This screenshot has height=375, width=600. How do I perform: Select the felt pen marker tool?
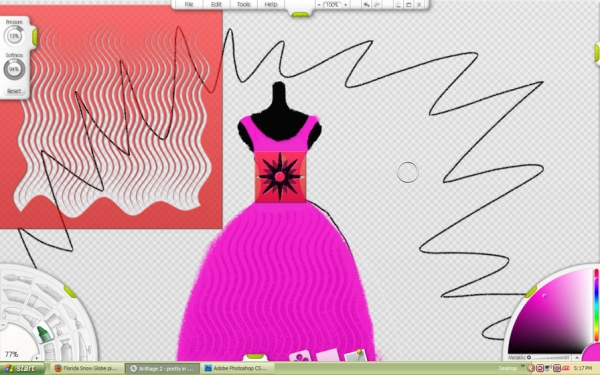click(29, 320)
